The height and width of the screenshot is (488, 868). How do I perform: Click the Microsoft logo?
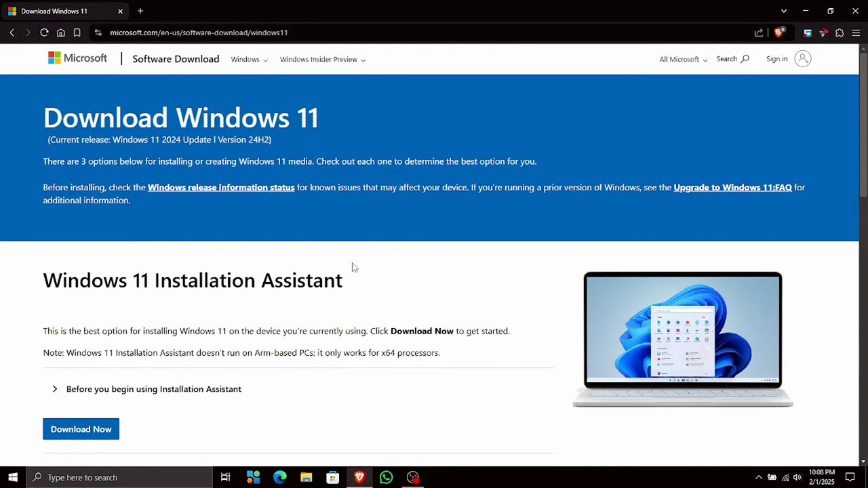[x=77, y=58]
